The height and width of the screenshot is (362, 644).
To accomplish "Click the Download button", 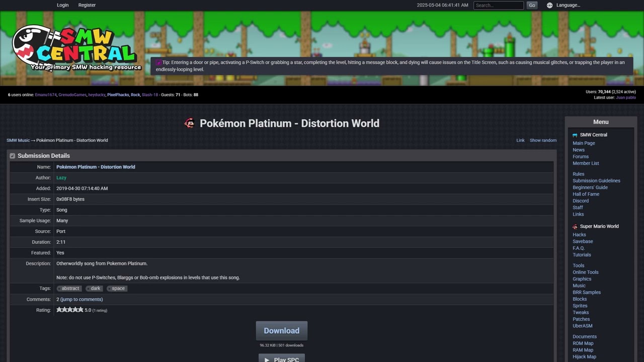I will point(282,331).
